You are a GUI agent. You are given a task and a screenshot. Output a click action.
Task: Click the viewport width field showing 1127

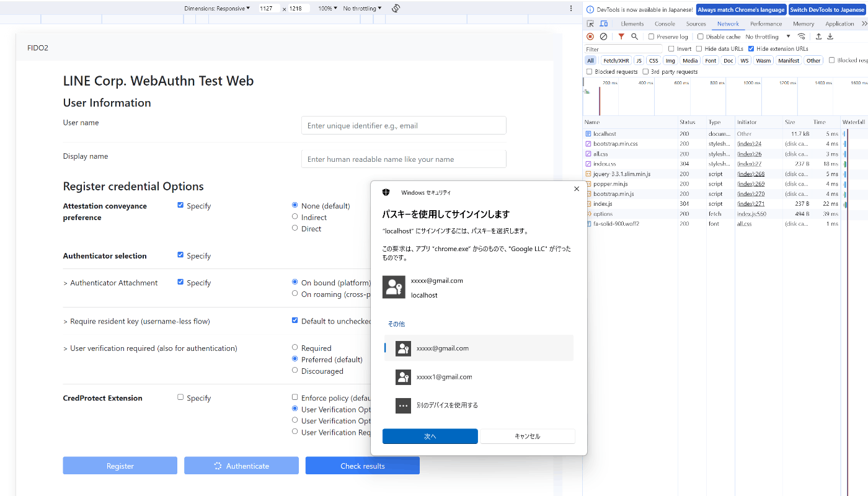point(269,9)
